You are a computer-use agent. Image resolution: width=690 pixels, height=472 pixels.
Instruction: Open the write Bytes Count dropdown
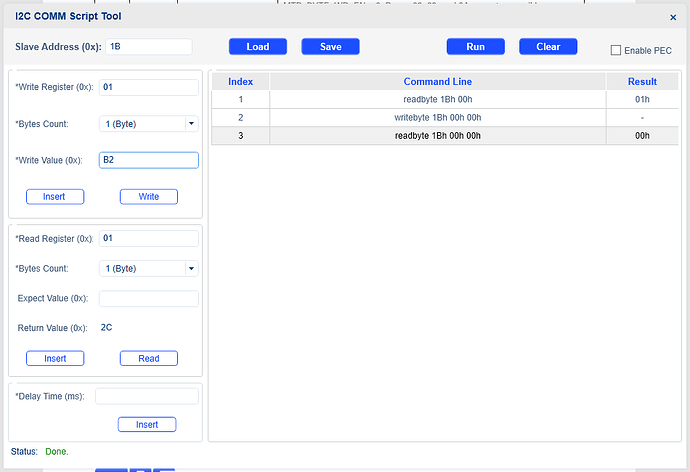148,124
